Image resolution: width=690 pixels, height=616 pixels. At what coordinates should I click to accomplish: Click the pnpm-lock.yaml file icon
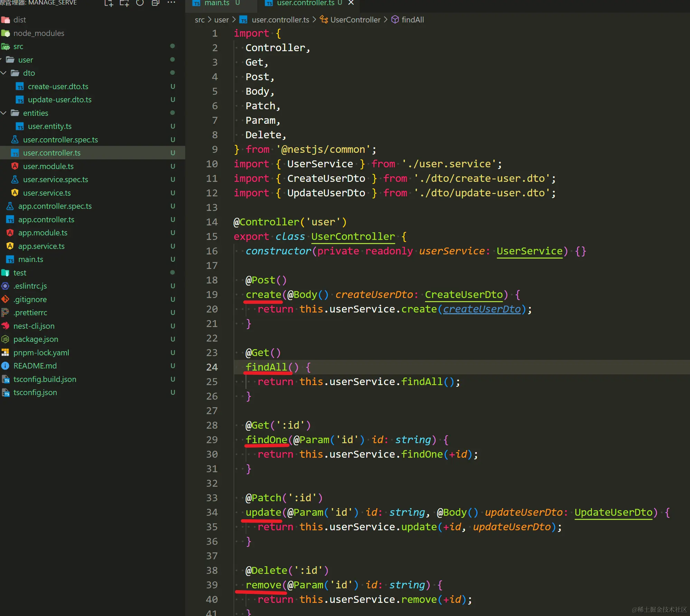click(6, 353)
